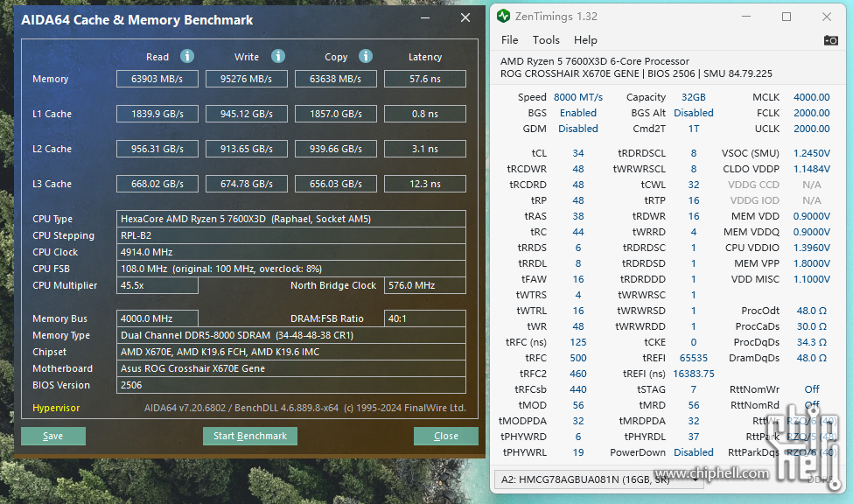
Task: Select the Memory Copy 63638 MB/s field
Action: 336,79
